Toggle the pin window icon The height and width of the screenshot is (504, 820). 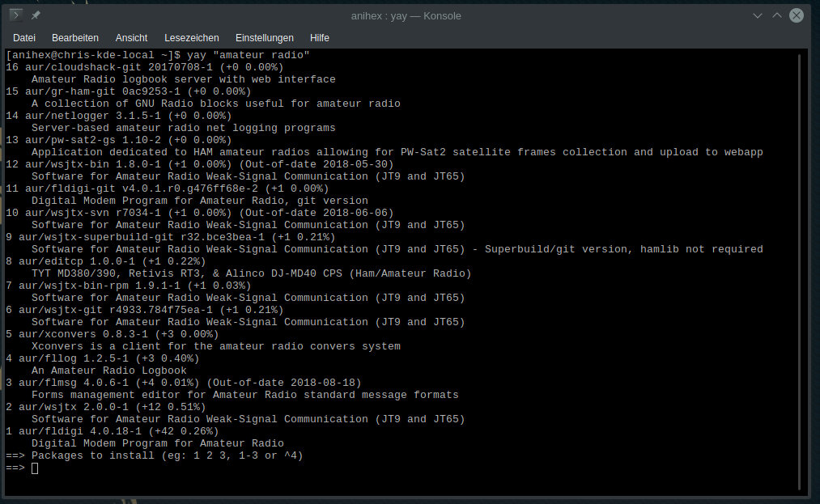click(x=36, y=15)
